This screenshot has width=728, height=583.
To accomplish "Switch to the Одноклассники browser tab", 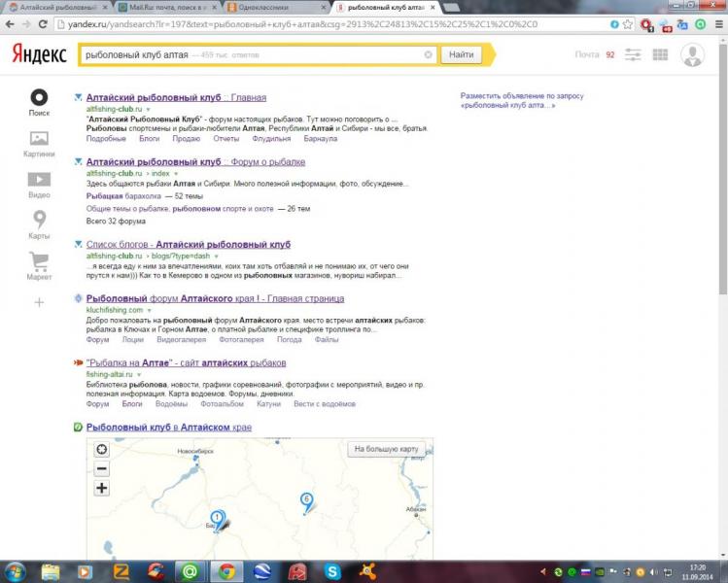I will (x=278, y=8).
